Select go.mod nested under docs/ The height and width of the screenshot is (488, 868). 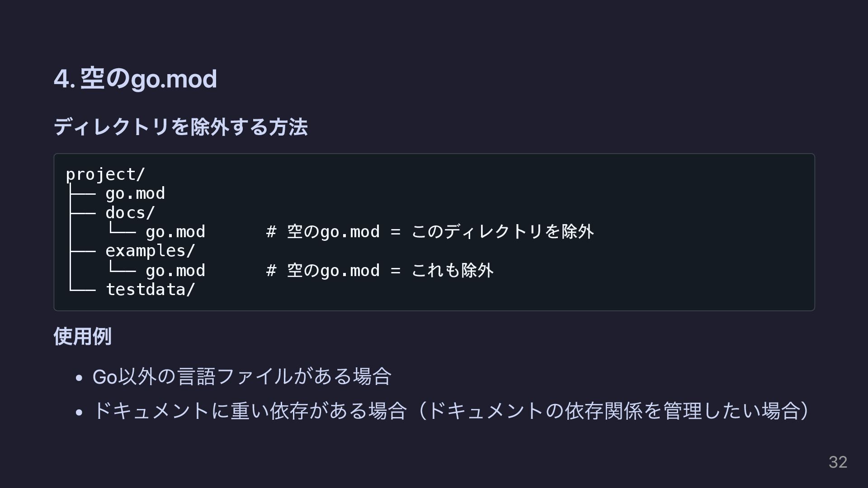pos(175,232)
